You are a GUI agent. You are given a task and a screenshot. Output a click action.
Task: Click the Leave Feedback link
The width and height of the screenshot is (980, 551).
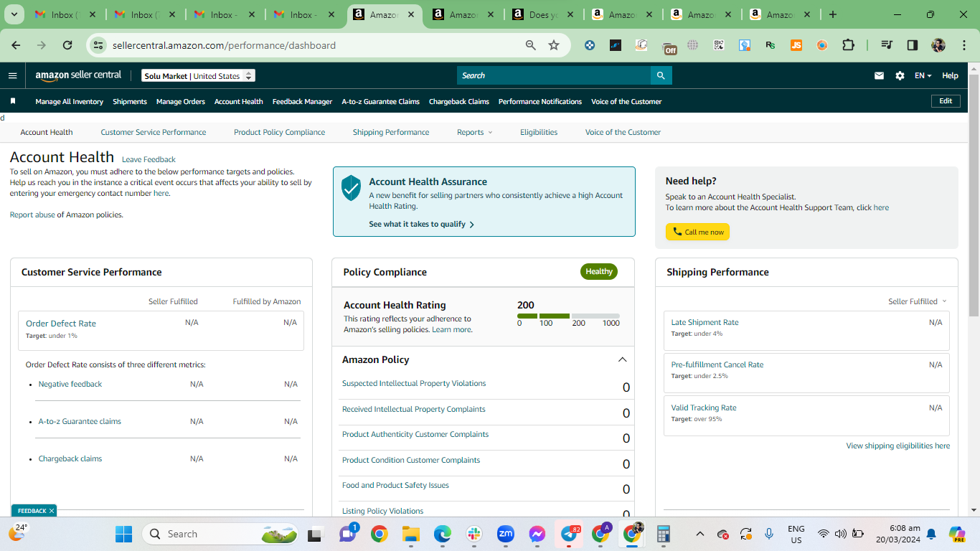pyautogui.click(x=149, y=159)
